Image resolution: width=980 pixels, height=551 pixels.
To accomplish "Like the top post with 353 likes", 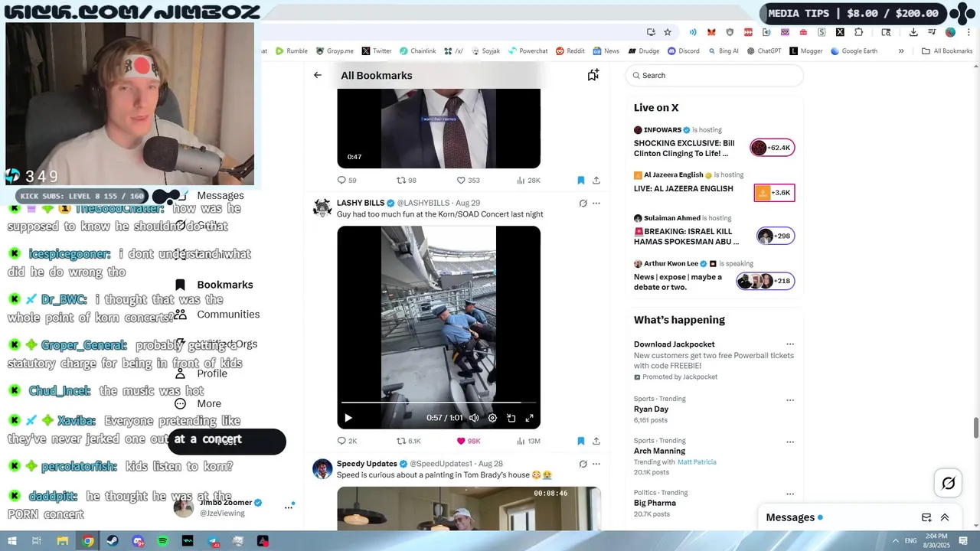I will pyautogui.click(x=468, y=181).
